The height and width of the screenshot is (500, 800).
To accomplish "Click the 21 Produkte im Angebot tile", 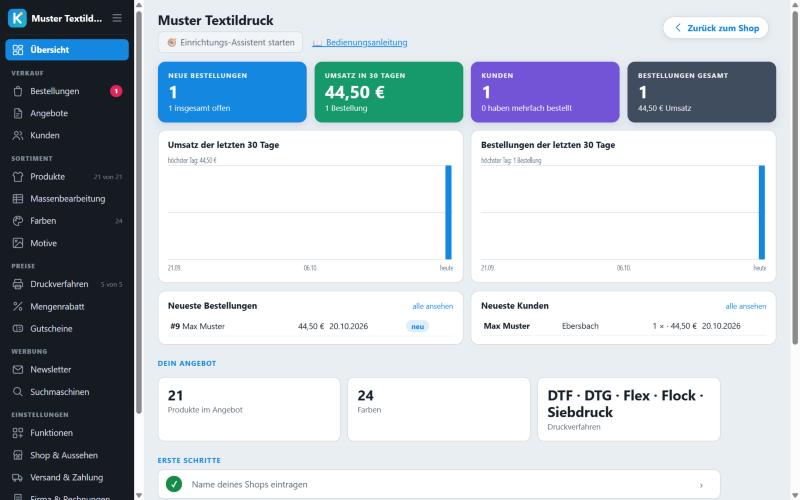I will [249, 409].
